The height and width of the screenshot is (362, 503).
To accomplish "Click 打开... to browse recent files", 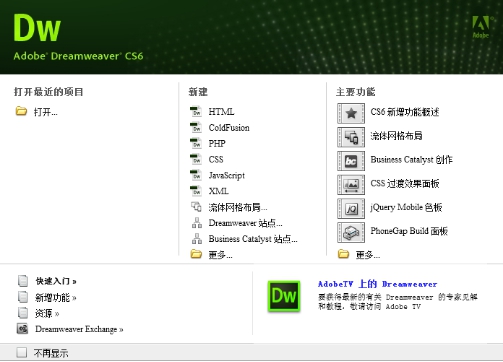I will coord(46,112).
